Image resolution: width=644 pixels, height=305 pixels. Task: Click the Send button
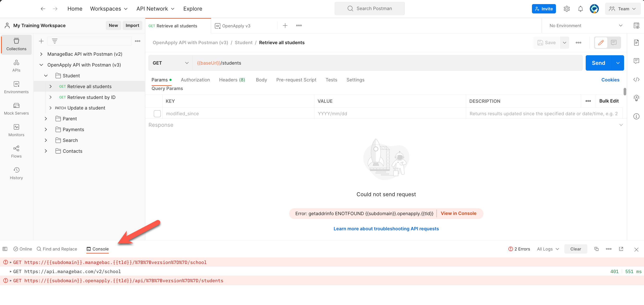tap(598, 63)
